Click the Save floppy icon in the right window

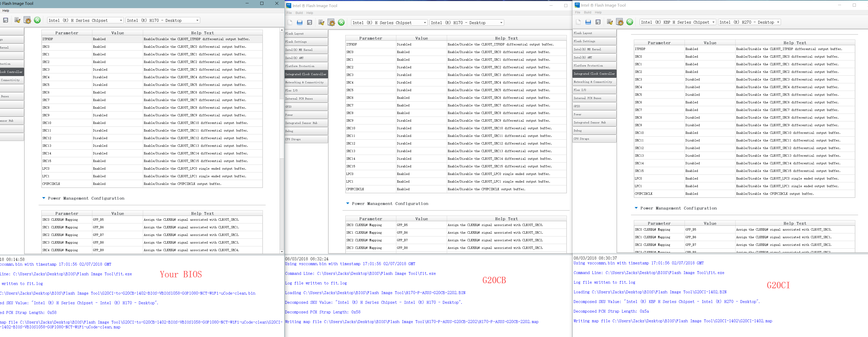click(x=598, y=22)
